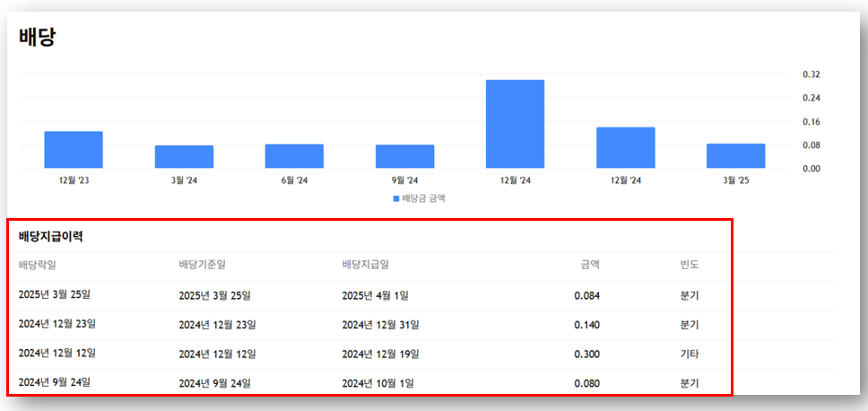Screen dimensions: 868x411
Task: Click the 배당지급일 column header
Action: pos(366,265)
